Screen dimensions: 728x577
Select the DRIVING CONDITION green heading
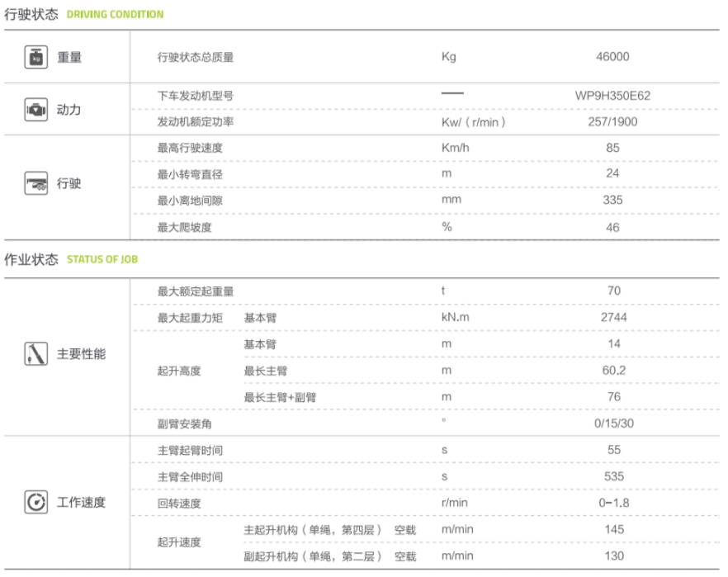pyautogui.click(x=116, y=14)
